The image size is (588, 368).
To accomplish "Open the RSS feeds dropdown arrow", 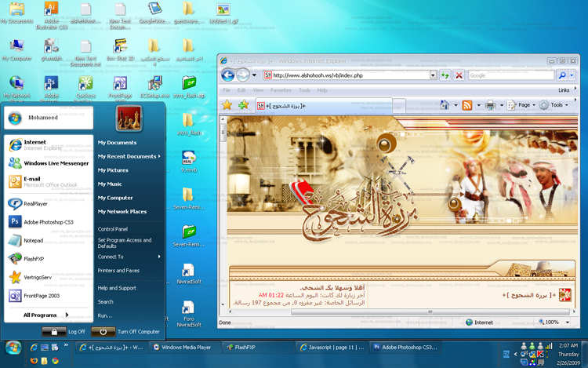I will (x=478, y=105).
